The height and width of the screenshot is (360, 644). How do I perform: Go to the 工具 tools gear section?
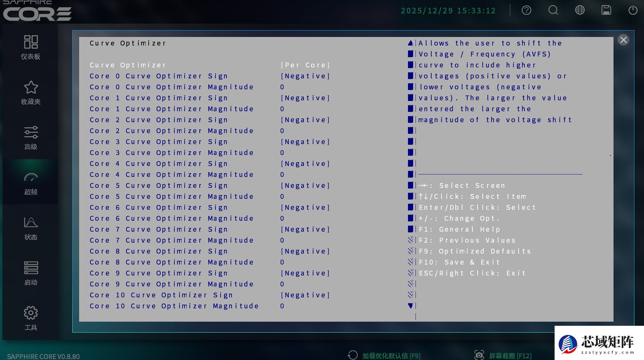click(x=30, y=318)
